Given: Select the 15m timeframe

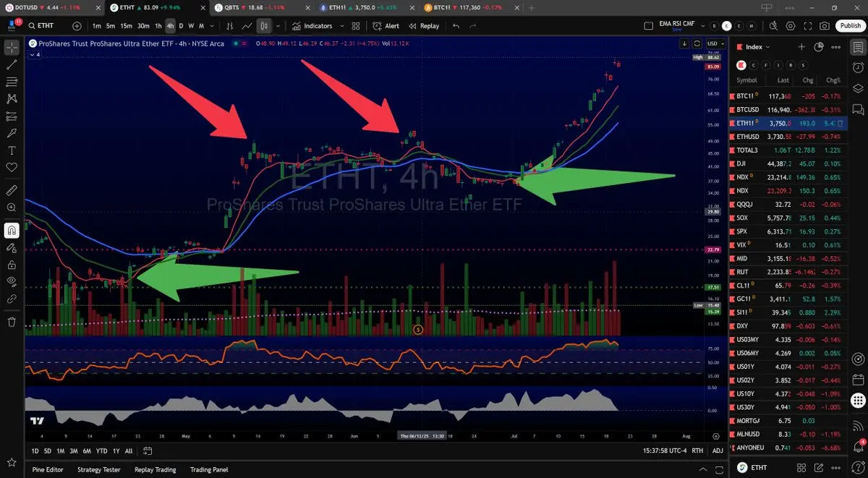Looking at the screenshot, I should click(x=127, y=26).
